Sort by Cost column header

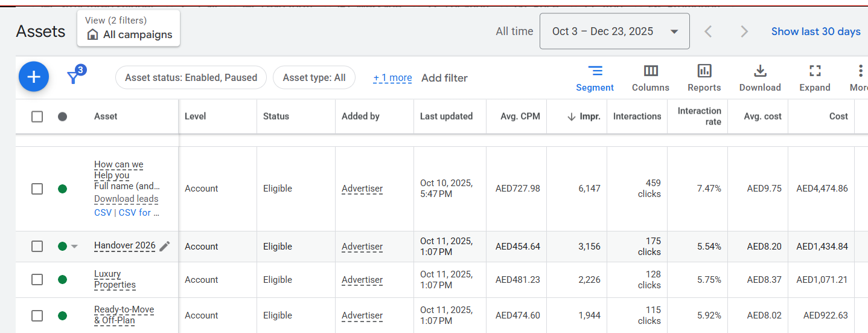click(838, 117)
